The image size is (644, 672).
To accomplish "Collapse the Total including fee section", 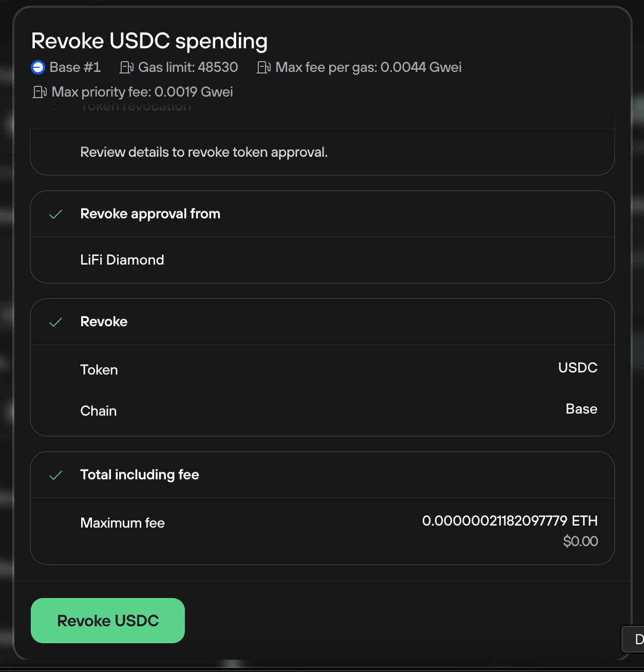I will (139, 475).
